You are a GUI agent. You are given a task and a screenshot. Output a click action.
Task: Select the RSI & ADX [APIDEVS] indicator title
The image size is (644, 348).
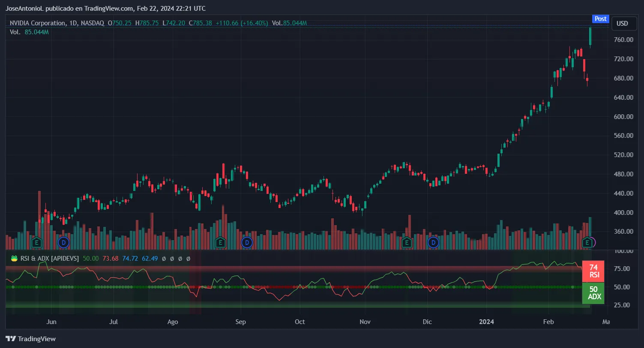[50, 259]
